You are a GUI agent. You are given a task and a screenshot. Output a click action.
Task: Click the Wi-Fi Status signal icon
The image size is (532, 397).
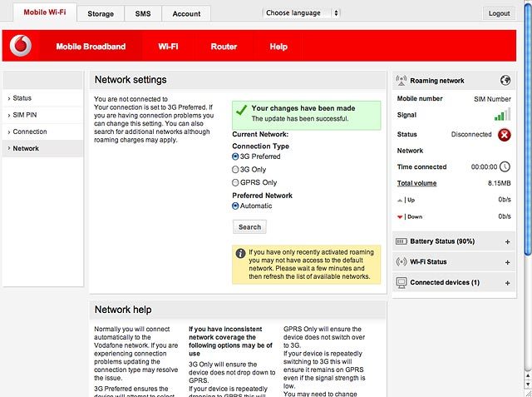coord(401,262)
